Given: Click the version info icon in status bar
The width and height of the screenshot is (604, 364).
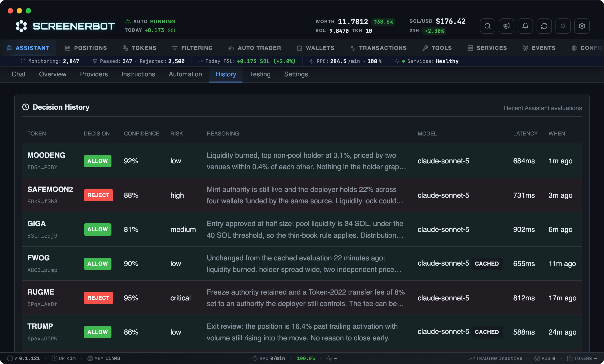Looking at the screenshot, I should [x=10, y=358].
